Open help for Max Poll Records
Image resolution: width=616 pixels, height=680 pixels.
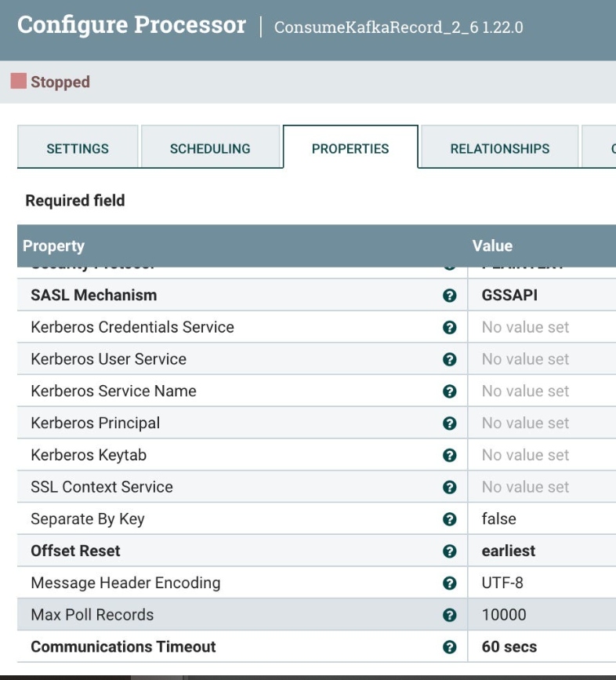pos(448,615)
